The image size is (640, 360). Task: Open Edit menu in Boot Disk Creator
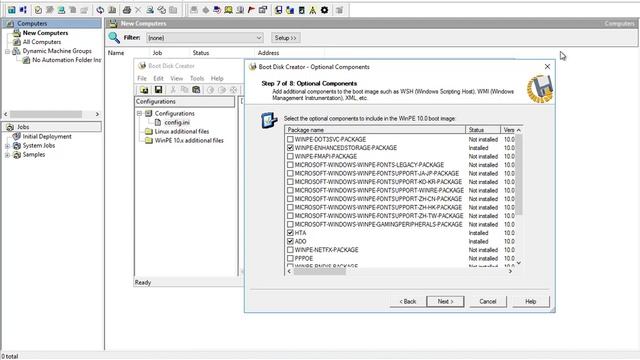[x=158, y=78]
